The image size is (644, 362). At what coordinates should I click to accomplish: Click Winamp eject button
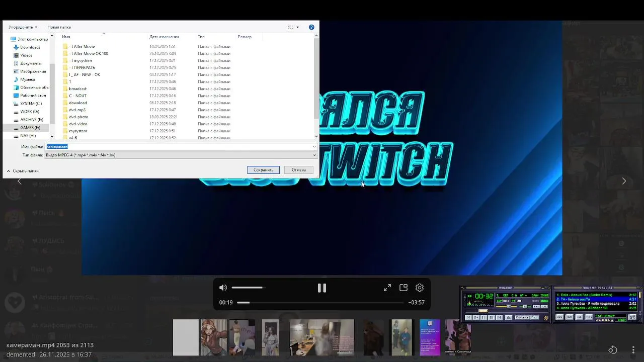click(x=509, y=317)
